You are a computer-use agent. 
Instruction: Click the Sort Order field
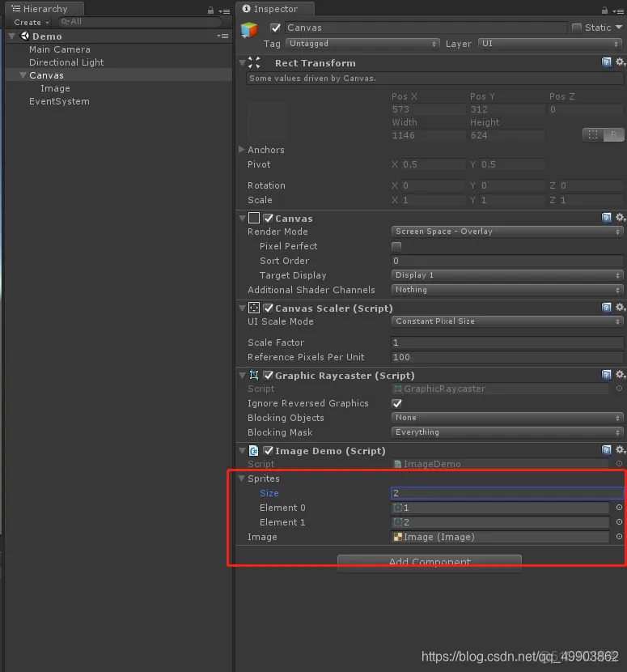tap(507, 261)
